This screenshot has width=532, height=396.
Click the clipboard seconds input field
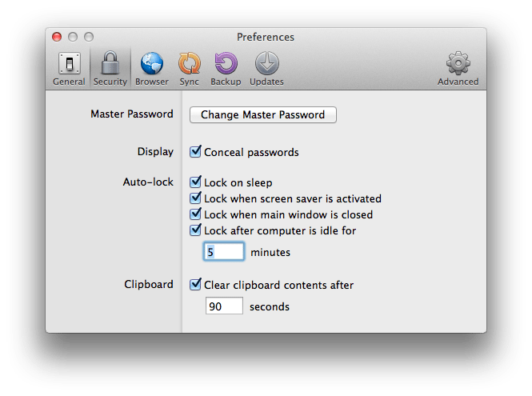[224, 306]
